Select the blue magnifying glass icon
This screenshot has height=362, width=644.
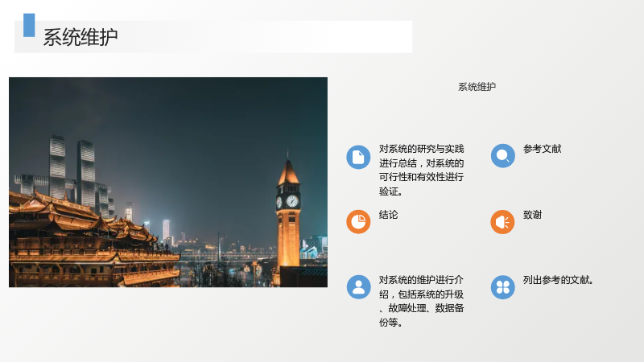tap(502, 155)
